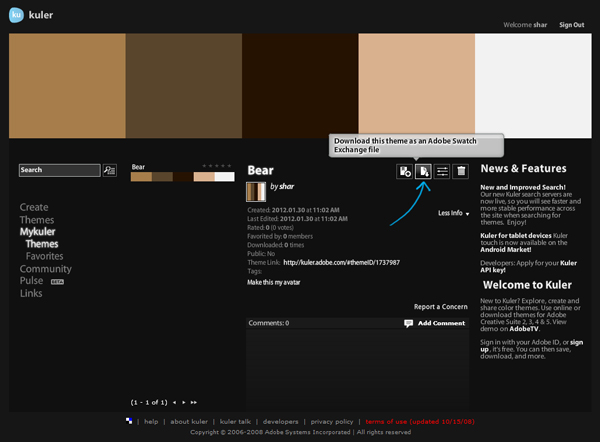Click footer help link
Screen dimensions: 600x442
point(151,422)
